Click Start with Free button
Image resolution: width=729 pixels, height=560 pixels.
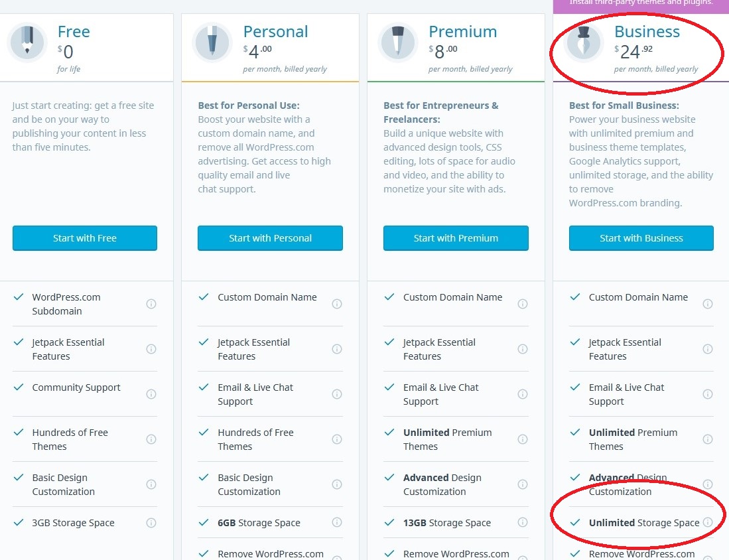pos(85,238)
